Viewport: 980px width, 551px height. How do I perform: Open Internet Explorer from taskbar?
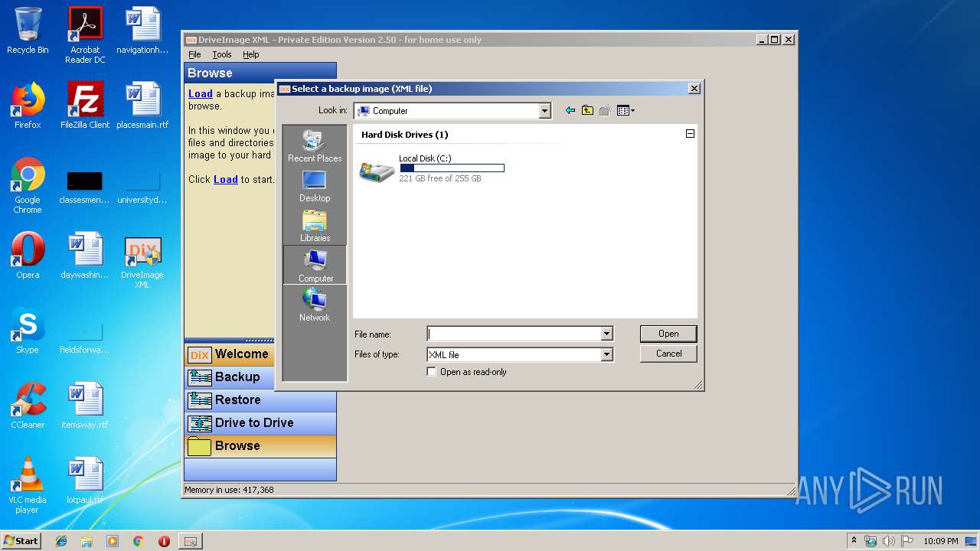(61, 541)
